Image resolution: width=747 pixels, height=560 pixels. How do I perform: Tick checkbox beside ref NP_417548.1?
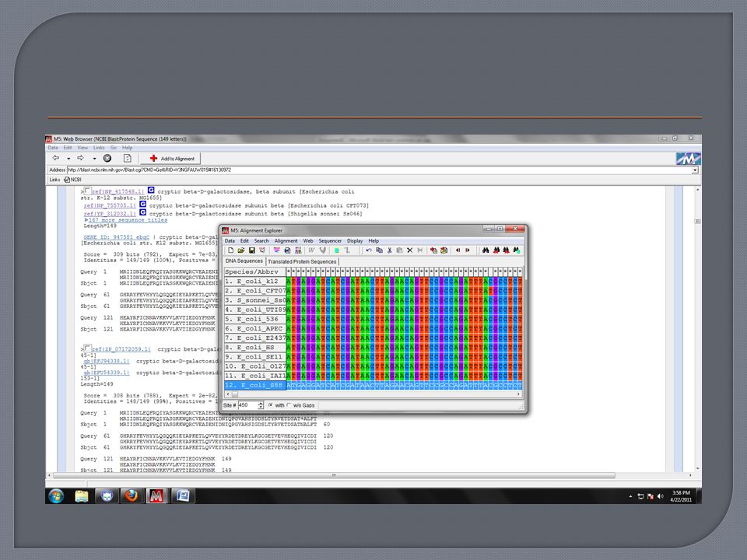coord(88,191)
